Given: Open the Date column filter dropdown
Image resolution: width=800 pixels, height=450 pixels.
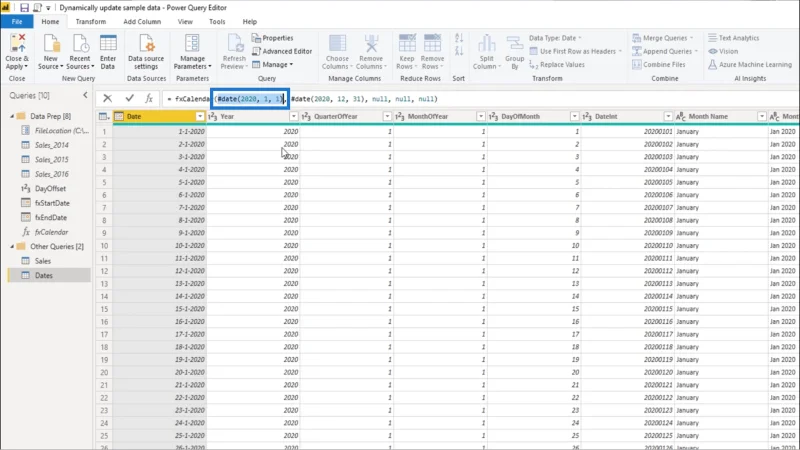Looking at the screenshot, I should click(x=200, y=116).
